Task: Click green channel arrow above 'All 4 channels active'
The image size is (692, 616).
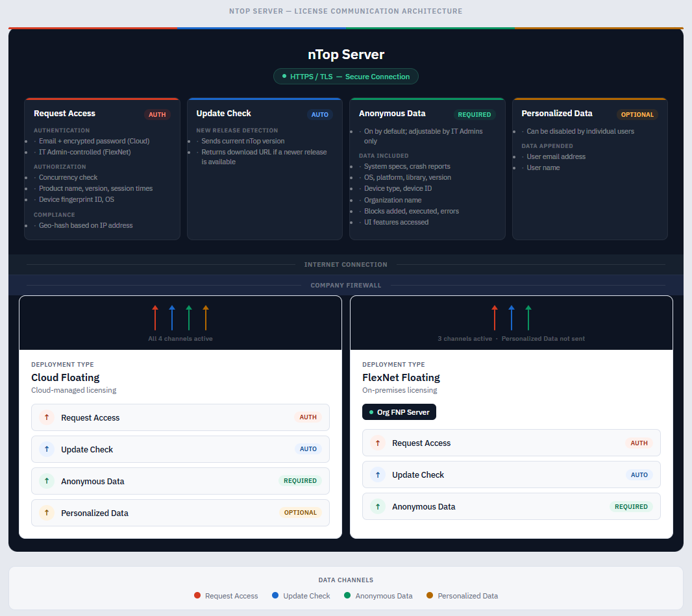Action: (189, 317)
